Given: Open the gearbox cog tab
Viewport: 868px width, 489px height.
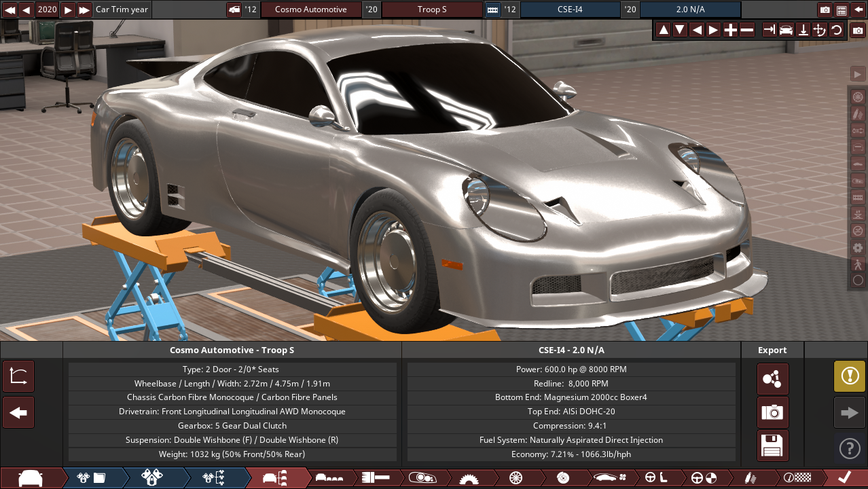Looking at the screenshot, I should pos(468,477).
